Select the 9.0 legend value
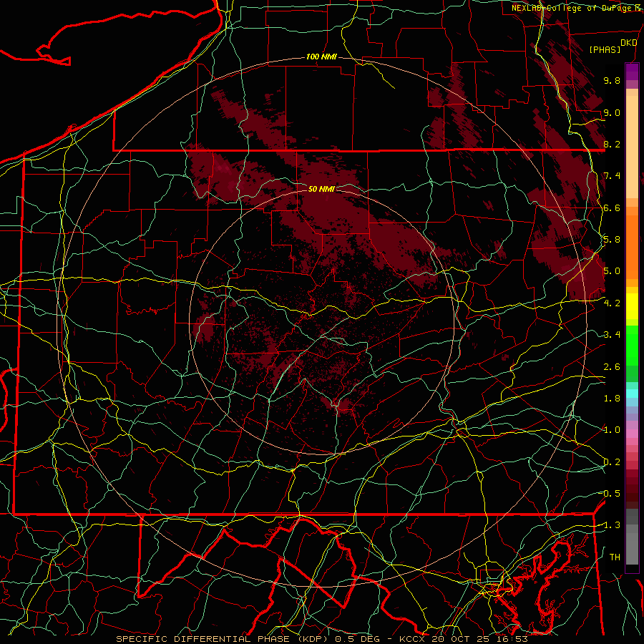 [x=612, y=112]
